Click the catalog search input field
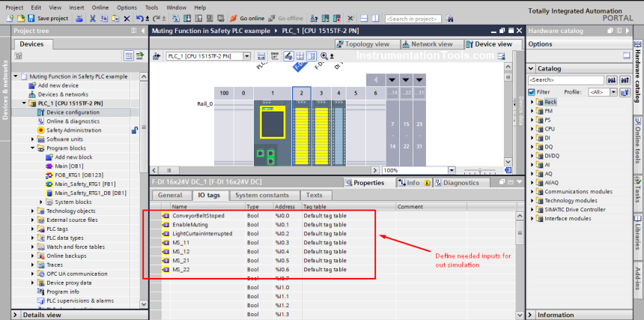Image resolution: width=644 pixels, height=320 pixels. pos(566,80)
